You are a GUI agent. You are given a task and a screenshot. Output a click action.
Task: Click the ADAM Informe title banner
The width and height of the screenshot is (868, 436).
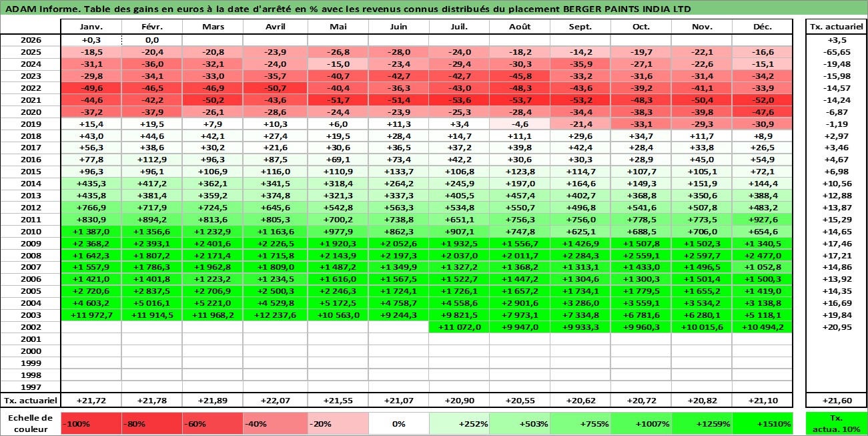tap(434, 9)
